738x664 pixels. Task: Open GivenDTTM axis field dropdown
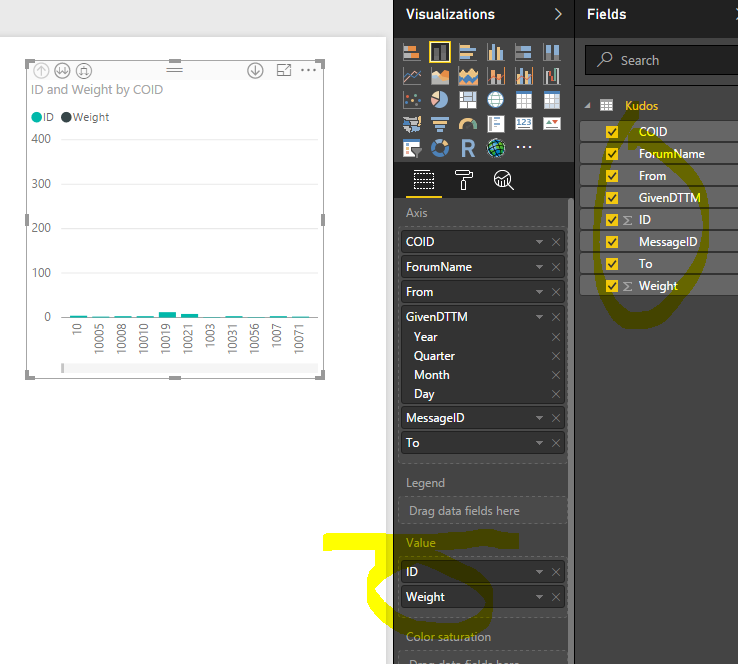pos(539,317)
